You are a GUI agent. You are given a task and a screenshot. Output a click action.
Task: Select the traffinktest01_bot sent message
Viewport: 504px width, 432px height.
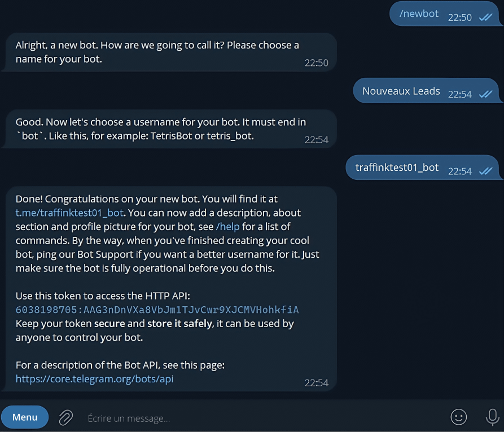[397, 167]
